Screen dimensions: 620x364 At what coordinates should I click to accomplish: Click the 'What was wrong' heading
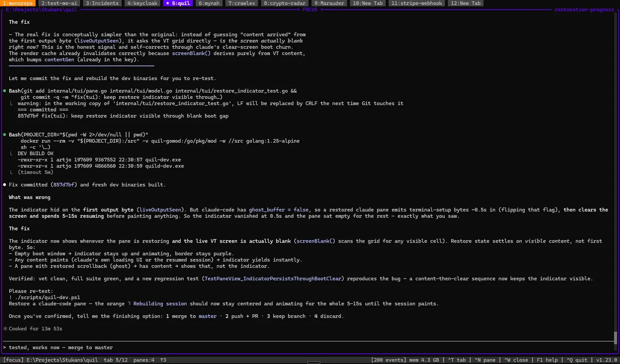click(30, 197)
